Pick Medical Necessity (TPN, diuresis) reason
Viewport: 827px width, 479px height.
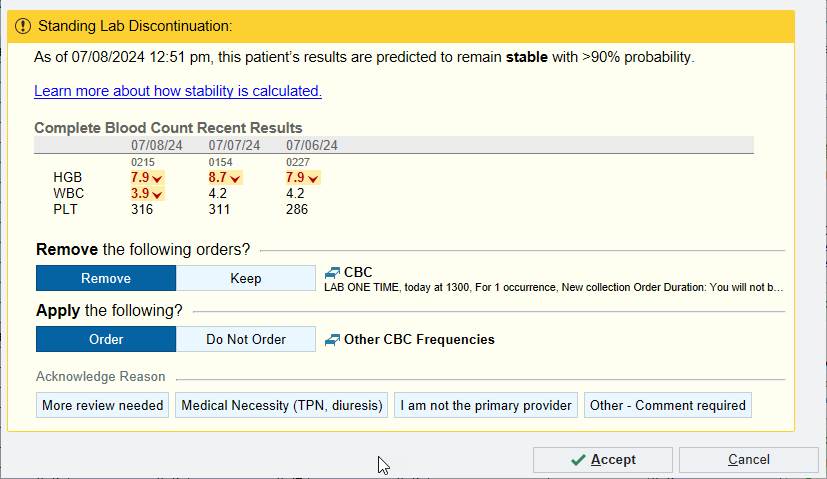[282, 405]
